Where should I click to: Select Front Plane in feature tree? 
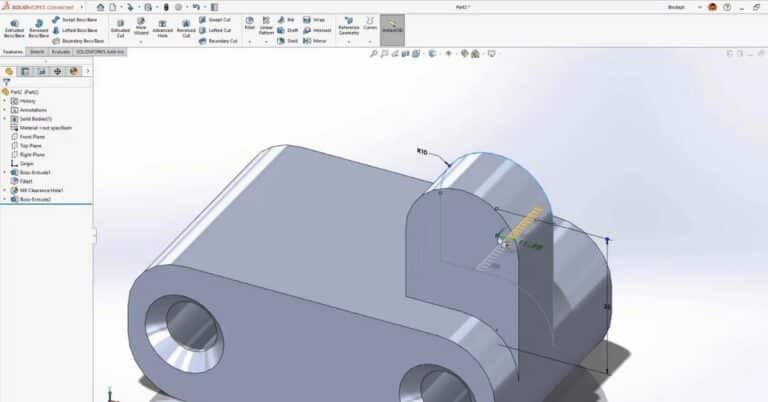click(31, 136)
